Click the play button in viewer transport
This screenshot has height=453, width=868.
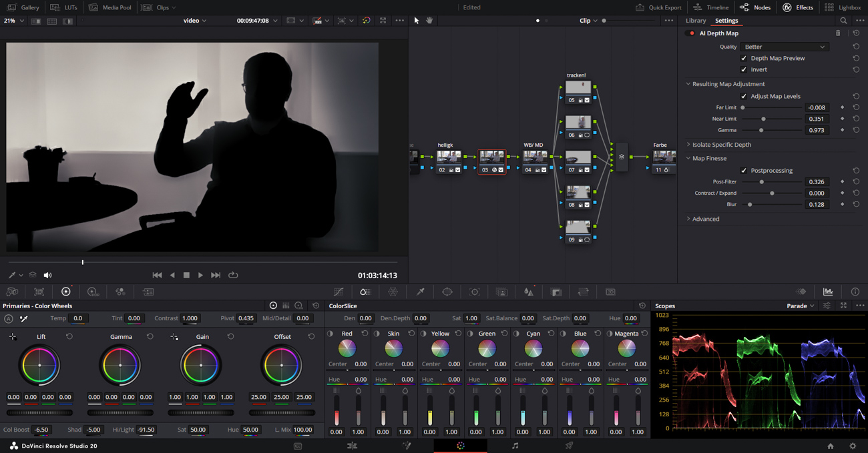pyautogui.click(x=200, y=275)
